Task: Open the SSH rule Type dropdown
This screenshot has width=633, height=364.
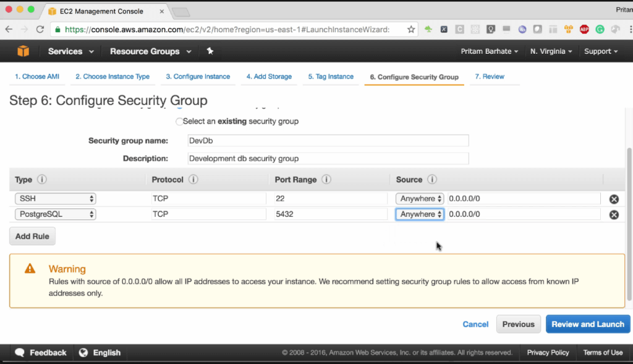Action: [55, 198]
